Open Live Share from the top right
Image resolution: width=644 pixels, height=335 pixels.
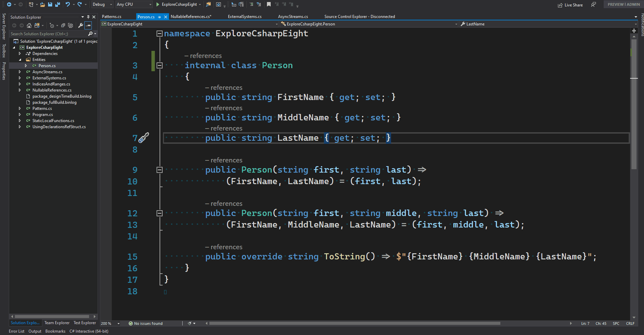point(570,5)
